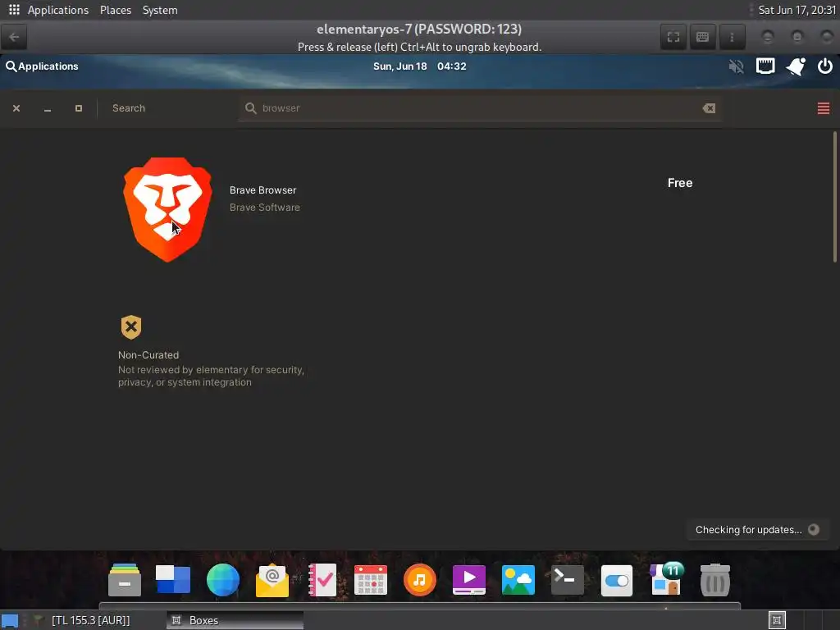840x630 pixels.
Task: Minimize the AppCenter window
Action: click(48, 109)
